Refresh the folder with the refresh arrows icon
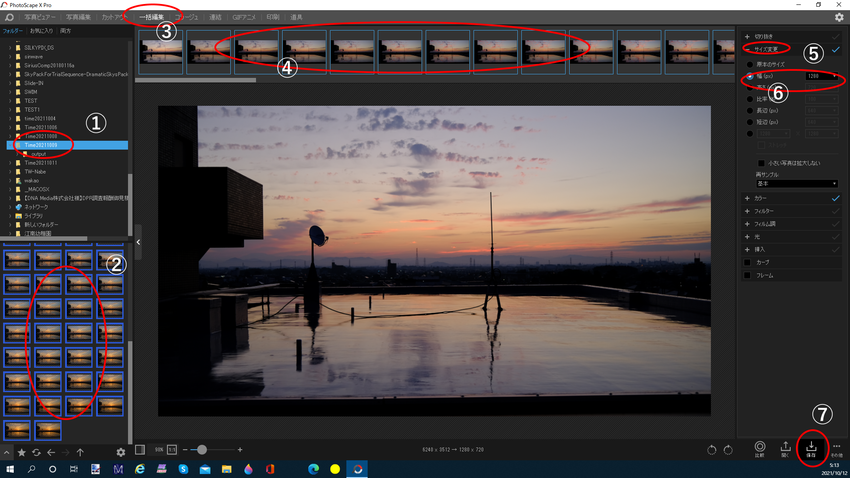 [x=36, y=452]
